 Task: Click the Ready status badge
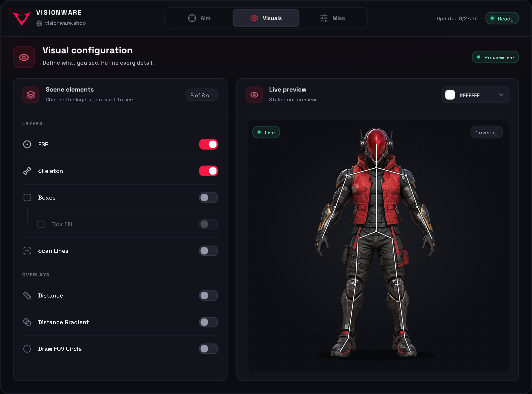tap(502, 18)
